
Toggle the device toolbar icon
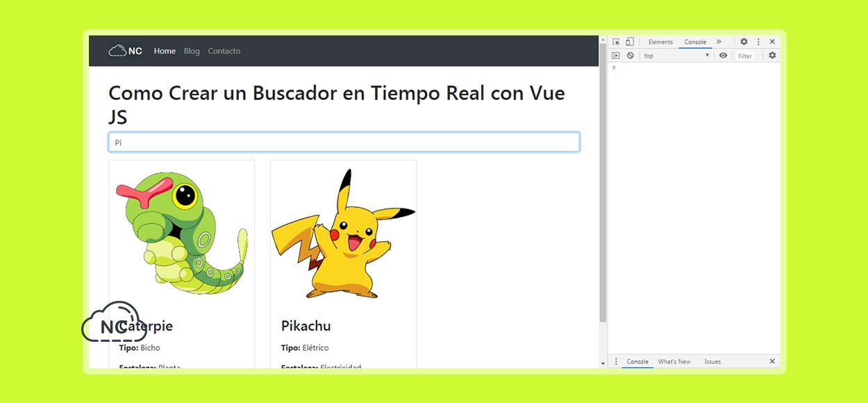(629, 42)
